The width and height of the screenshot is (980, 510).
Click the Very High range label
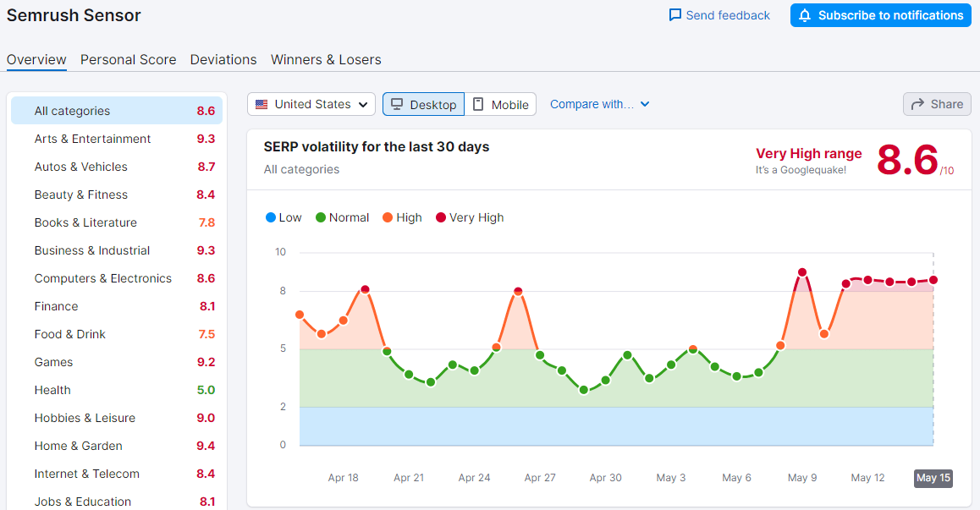tap(809, 154)
